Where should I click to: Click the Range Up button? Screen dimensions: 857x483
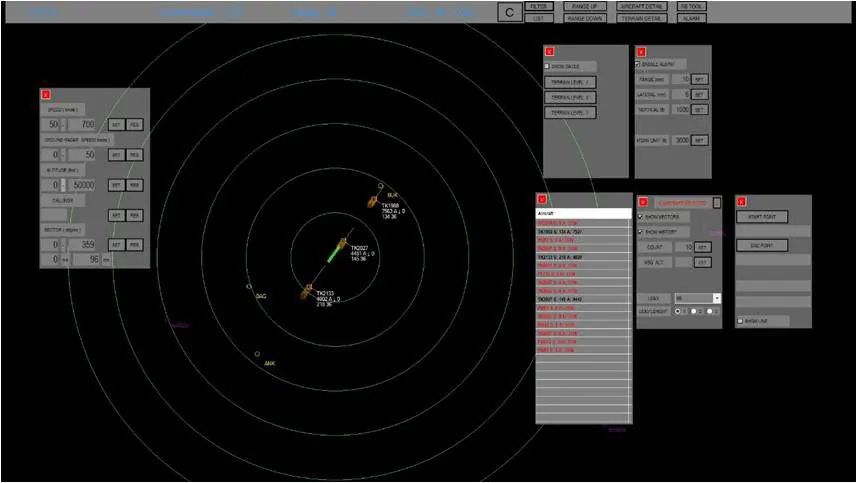[585, 6]
